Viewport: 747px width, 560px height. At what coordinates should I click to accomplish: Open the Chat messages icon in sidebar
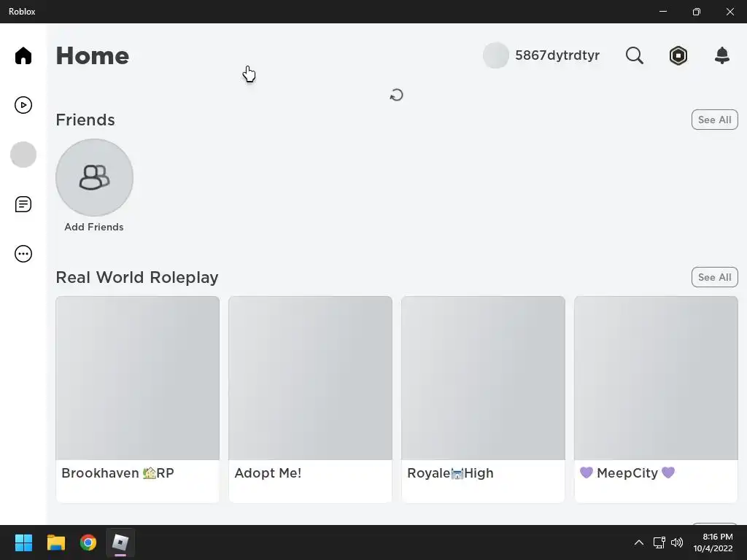click(x=23, y=204)
